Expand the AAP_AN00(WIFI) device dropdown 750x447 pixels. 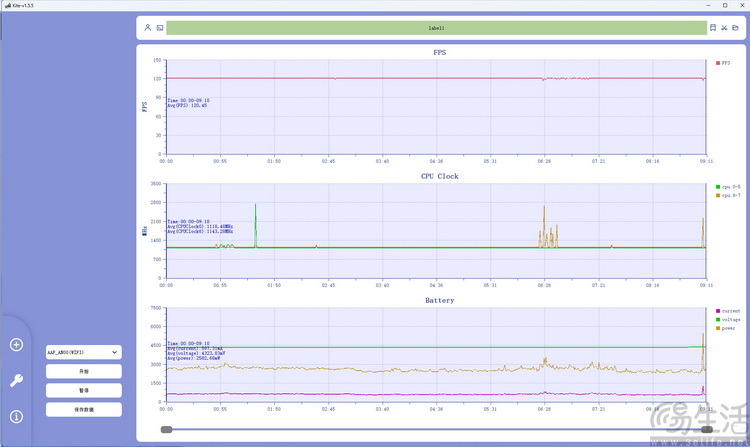(x=84, y=352)
